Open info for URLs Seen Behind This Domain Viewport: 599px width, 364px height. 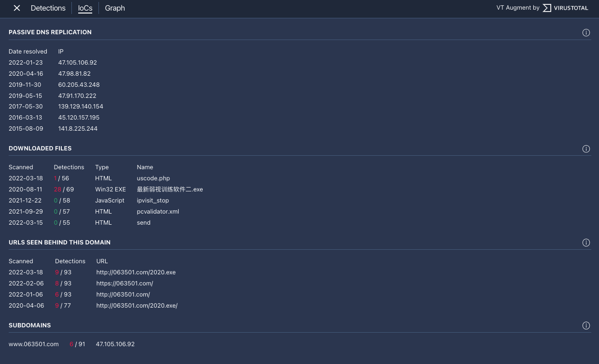(x=586, y=243)
